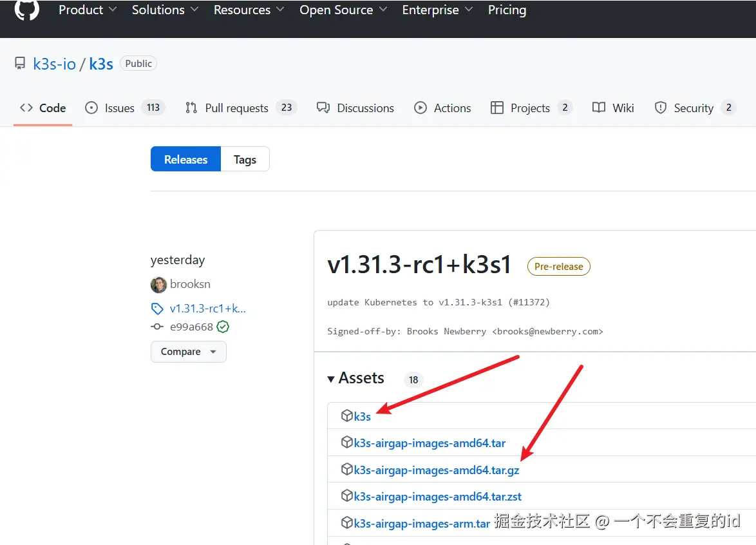Screen dimensions: 756x545
Task: Open the v1.31.3-rc1+k... tag link
Action: tap(208, 309)
